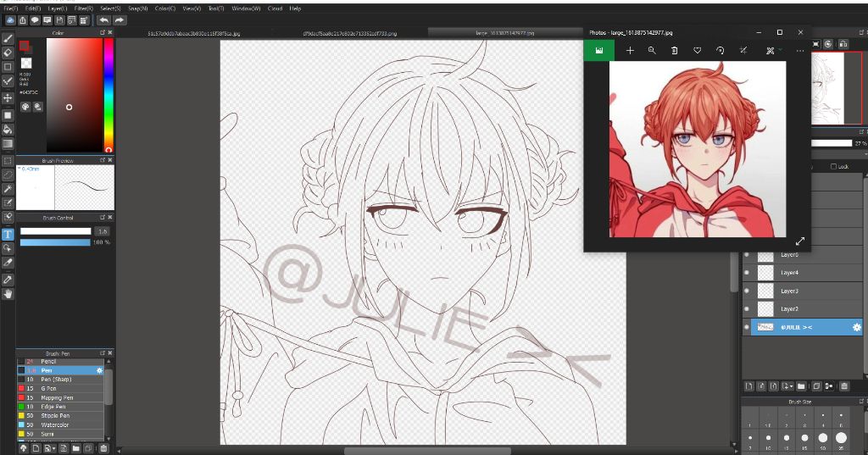Viewport: 868px width, 455px height.
Task: Click the brush opacity slider at 100 %
Action: tap(55, 242)
